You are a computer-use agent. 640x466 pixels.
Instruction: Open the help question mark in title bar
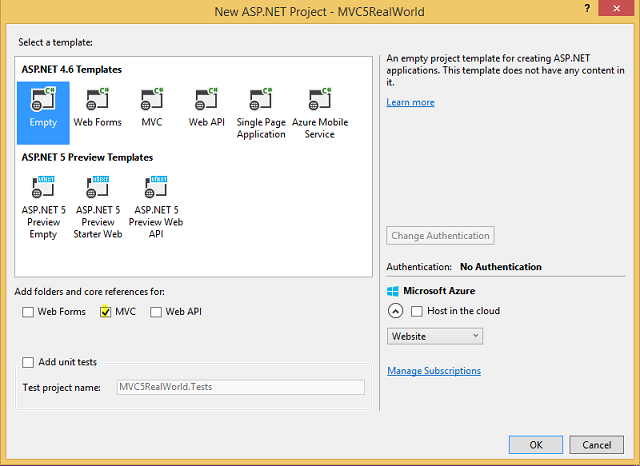click(x=587, y=8)
